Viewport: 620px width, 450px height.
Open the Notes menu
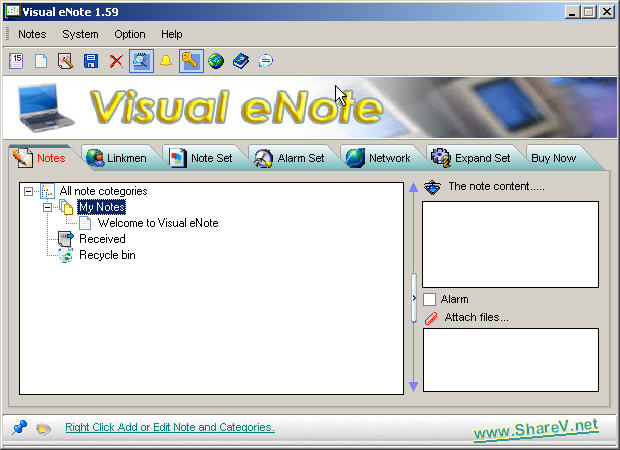click(x=32, y=34)
